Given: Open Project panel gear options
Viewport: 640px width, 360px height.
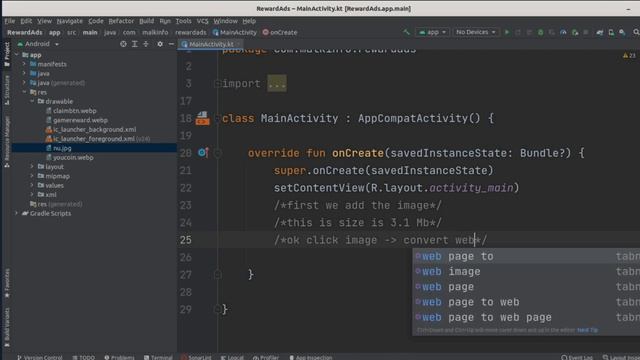Looking at the screenshot, I should pyautogui.click(x=160, y=44).
